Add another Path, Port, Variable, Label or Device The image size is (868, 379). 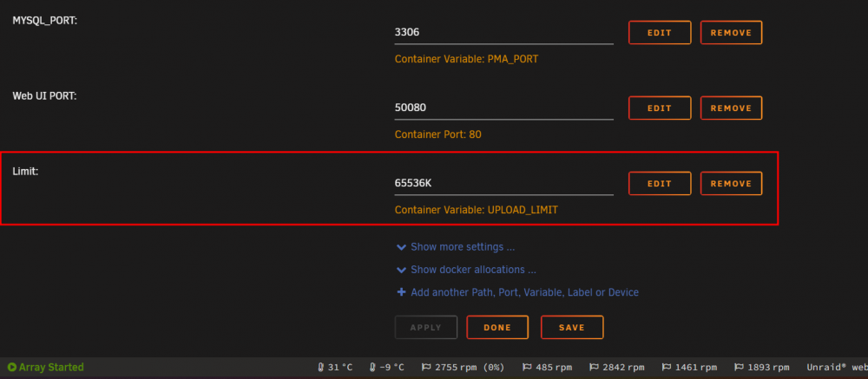pyautogui.click(x=525, y=292)
